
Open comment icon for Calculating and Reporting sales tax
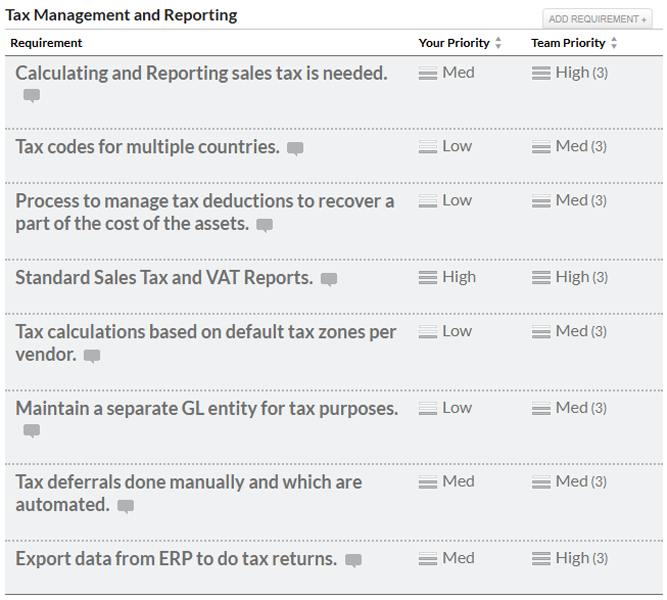click(x=32, y=96)
